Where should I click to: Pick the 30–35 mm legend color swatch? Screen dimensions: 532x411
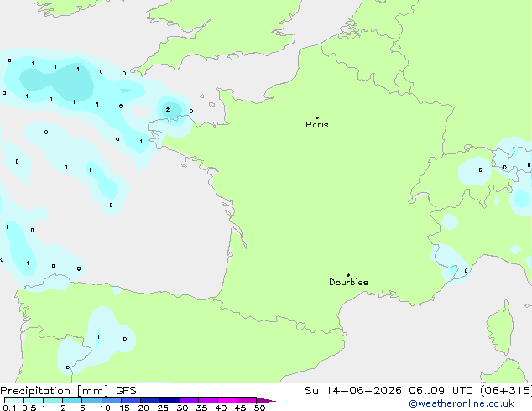188,400
